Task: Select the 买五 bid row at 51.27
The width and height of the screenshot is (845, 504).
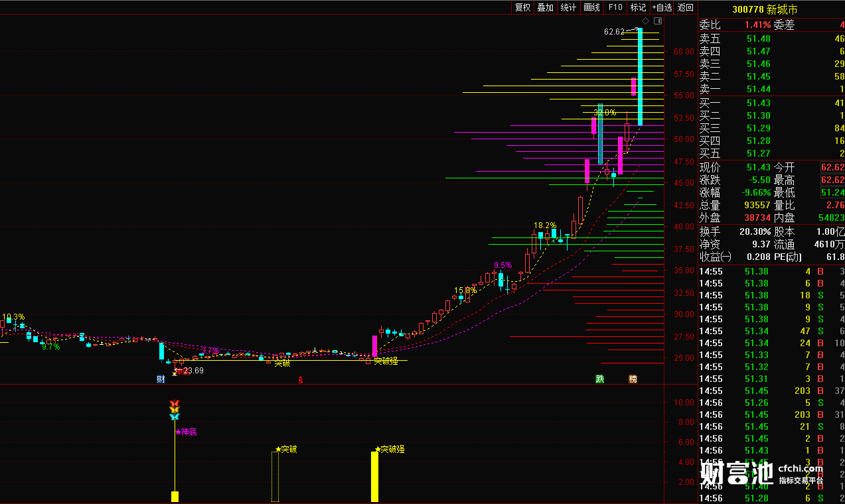Action: tap(771, 153)
